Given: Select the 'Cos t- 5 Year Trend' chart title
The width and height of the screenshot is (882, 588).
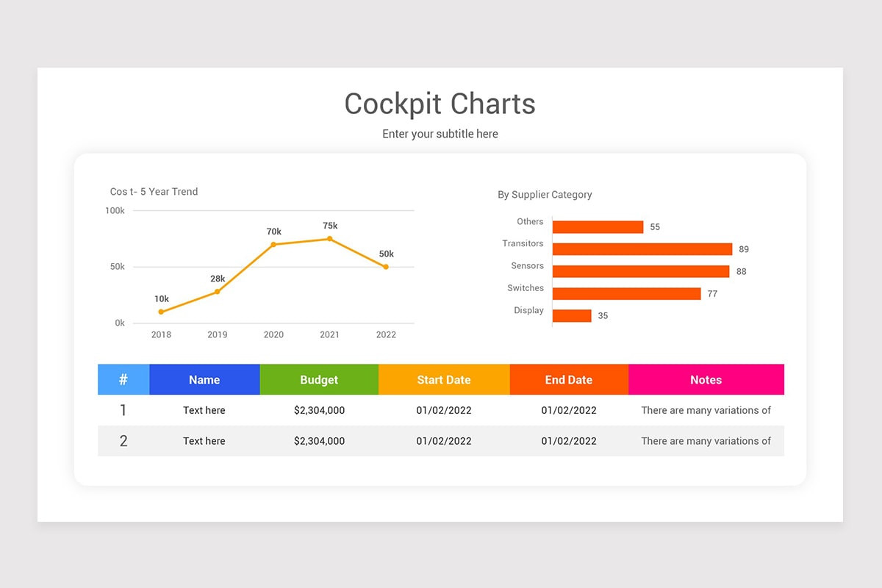Looking at the screenshot, I should tap(154, 192).
